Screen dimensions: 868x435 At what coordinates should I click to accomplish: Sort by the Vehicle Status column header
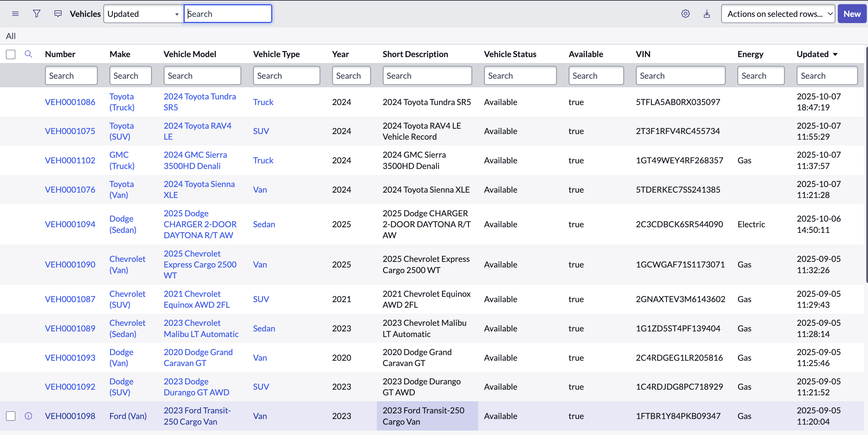click(x=510, y=54)
